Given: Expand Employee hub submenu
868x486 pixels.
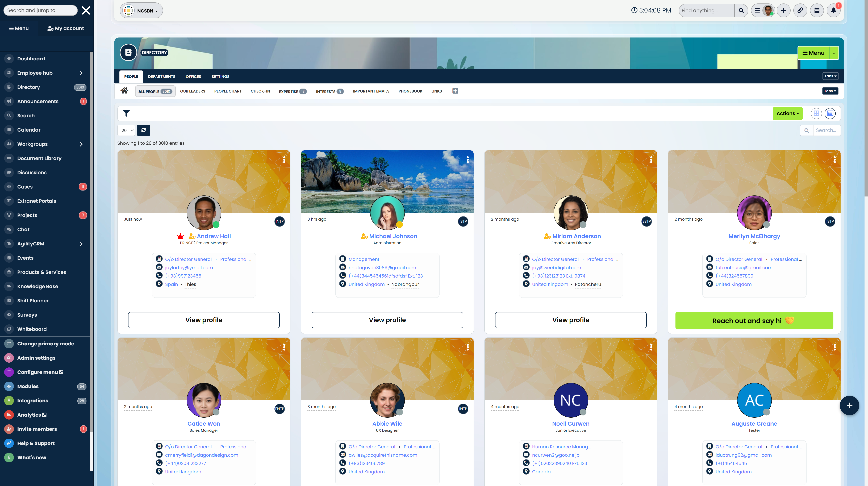Looking at the screenshot, I should [81, 73].
